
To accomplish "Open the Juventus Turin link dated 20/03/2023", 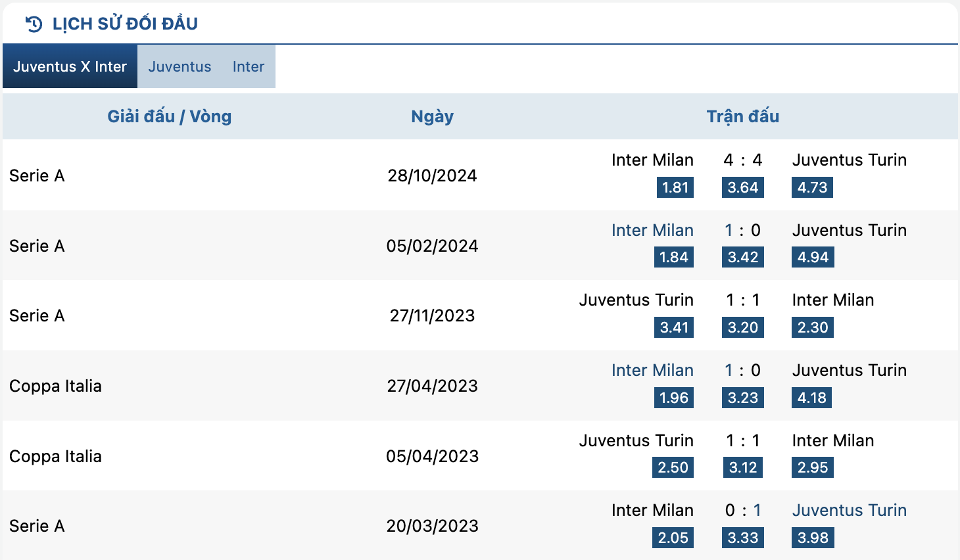I will coord(850,510).
